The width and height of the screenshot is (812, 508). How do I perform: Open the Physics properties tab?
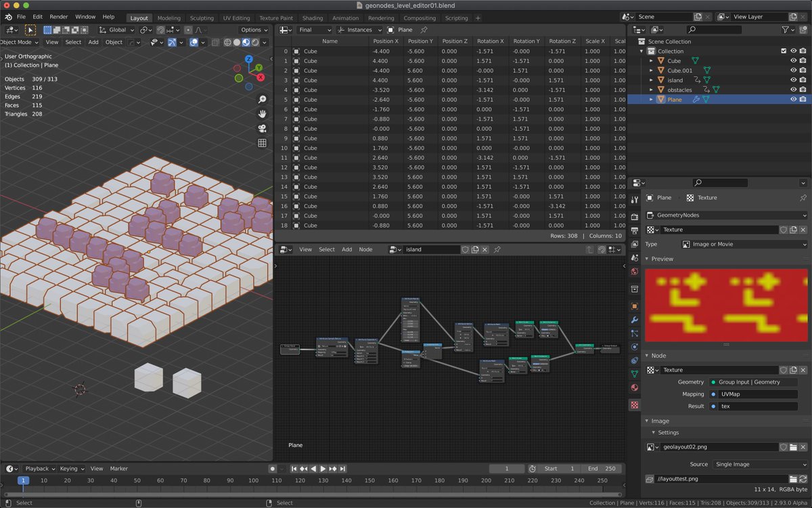coord(634,347)
